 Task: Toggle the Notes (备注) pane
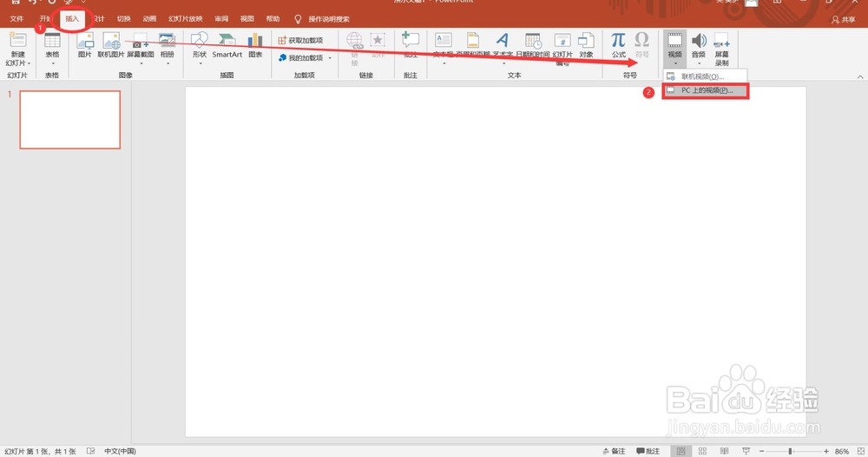[x=614, y=451]
